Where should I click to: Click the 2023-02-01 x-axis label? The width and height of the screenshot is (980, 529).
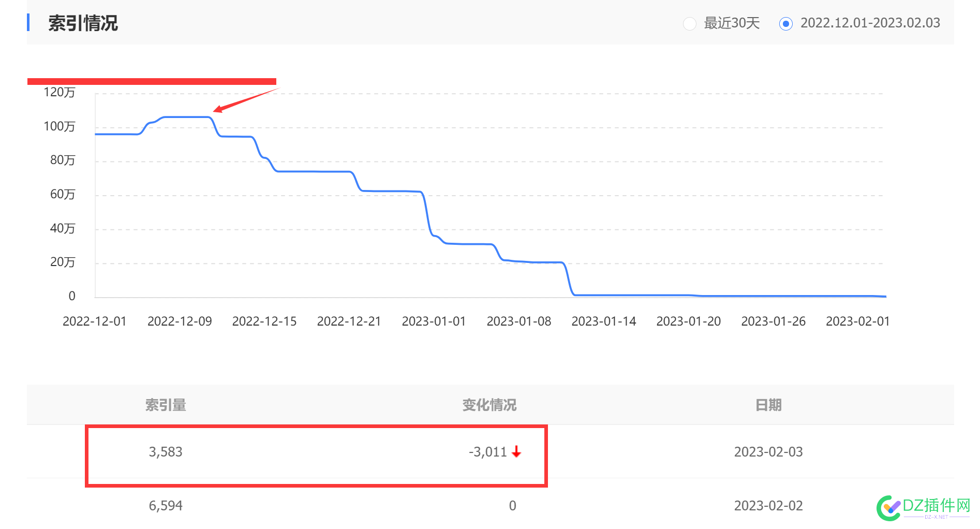(x=858, y=321)
